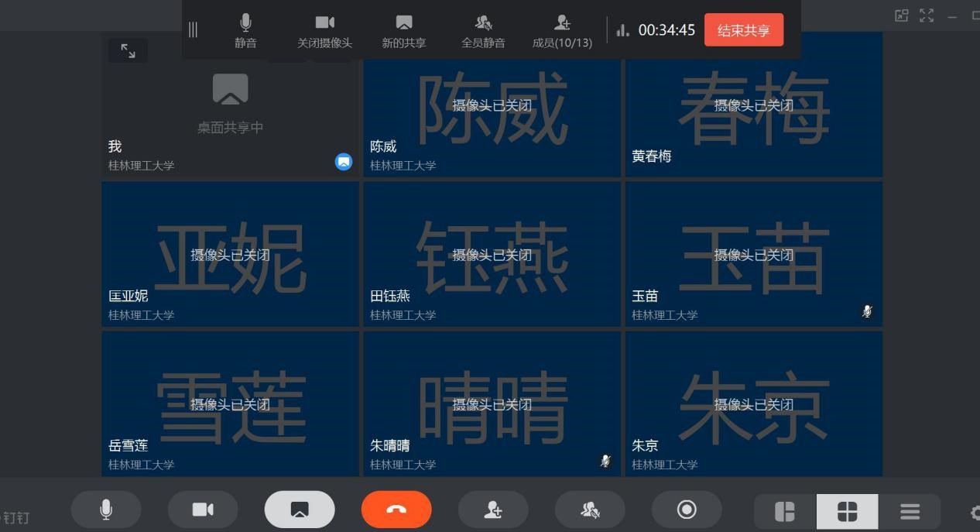Select the 匡亚妮 video tile
The width and height of the screenshot is (980, 532).
[231, 254]
